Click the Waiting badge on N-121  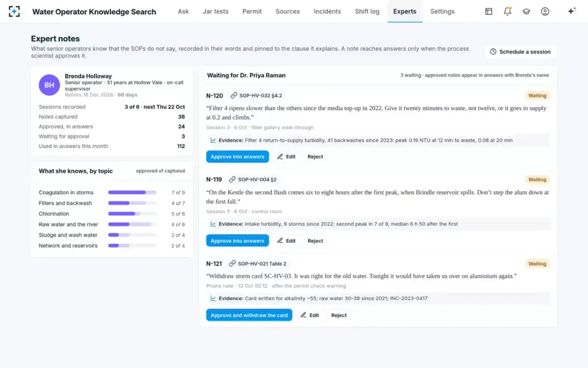coord(537,263)
